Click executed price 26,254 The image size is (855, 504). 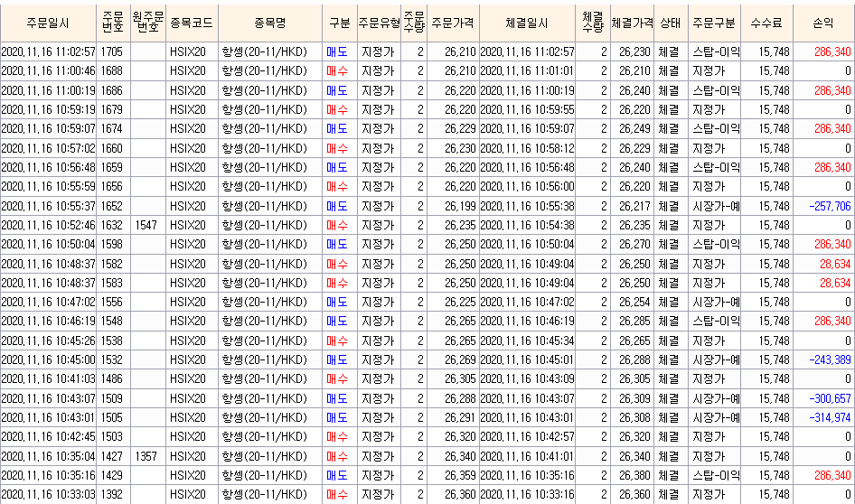[x=634, y=302]
